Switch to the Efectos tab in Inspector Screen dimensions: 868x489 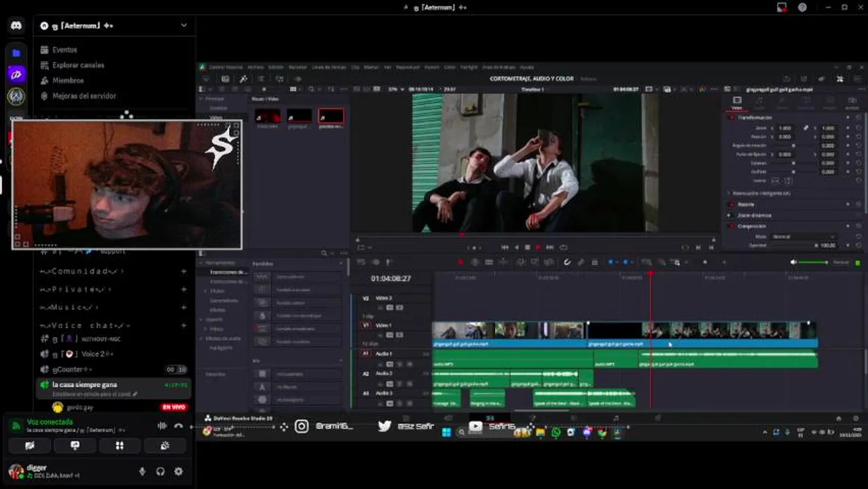782,103
